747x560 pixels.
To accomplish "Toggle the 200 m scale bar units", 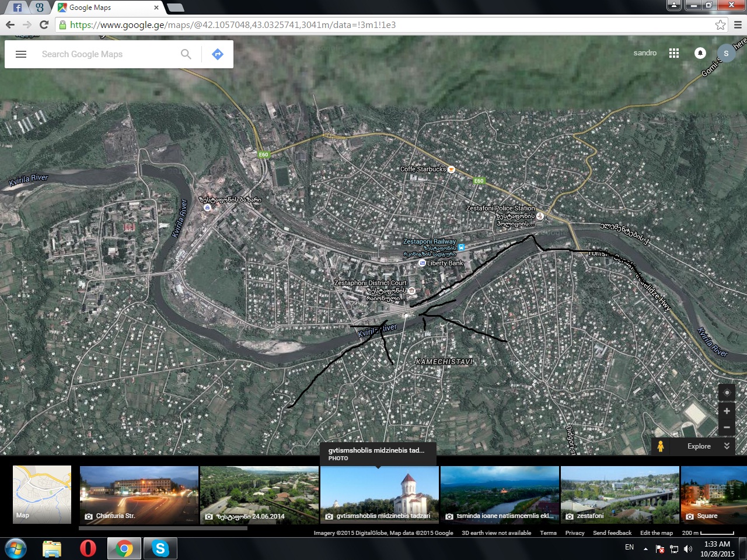I will (x=708, y=533).
